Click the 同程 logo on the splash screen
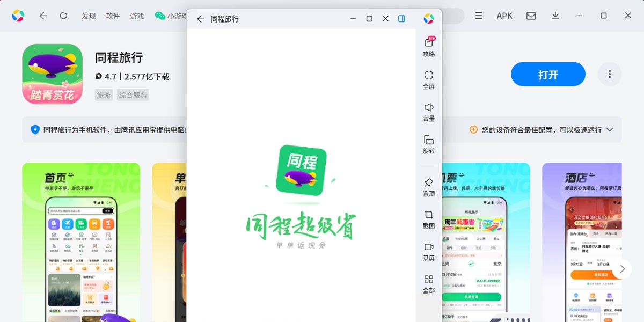 (301, 170)
